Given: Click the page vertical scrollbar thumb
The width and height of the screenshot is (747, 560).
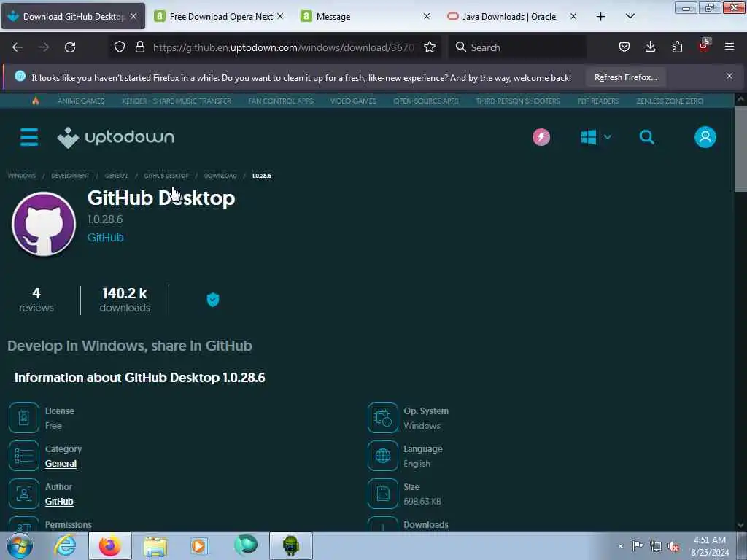Looking at the screenshot, I should (740, 149).
